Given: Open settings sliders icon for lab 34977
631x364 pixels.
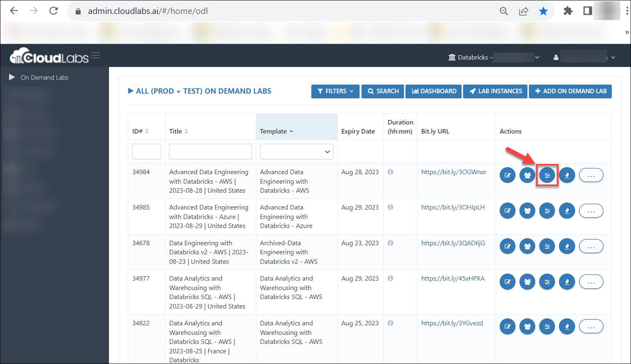Looking at the screenshot, I should pos(547,282).
